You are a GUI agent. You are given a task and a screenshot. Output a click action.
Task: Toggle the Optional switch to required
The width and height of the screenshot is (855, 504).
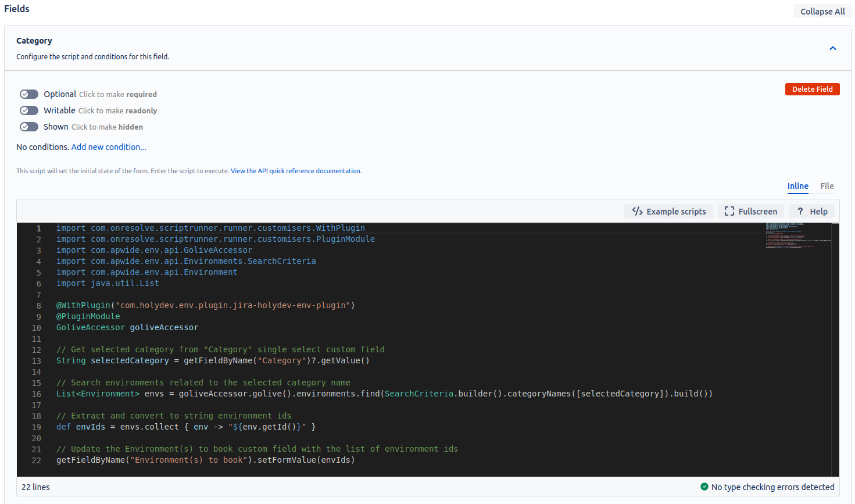pyautogui.click(x=29, y=94)
